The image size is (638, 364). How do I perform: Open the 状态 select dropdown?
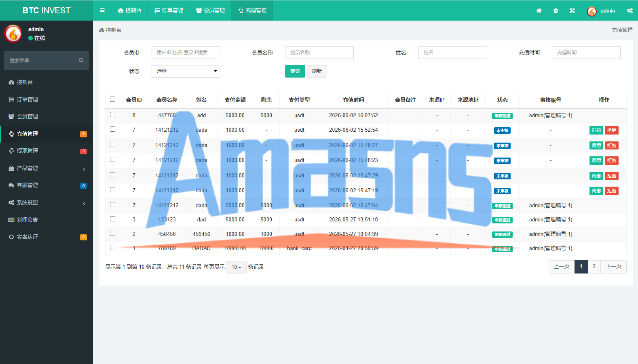186,71
